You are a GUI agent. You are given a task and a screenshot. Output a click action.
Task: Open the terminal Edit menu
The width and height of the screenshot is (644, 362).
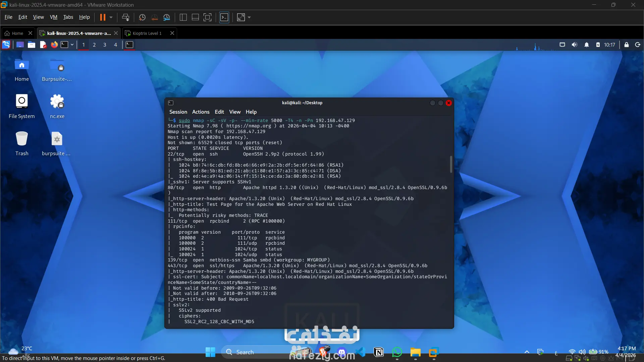pyautogui.click(x=219, y=112)
